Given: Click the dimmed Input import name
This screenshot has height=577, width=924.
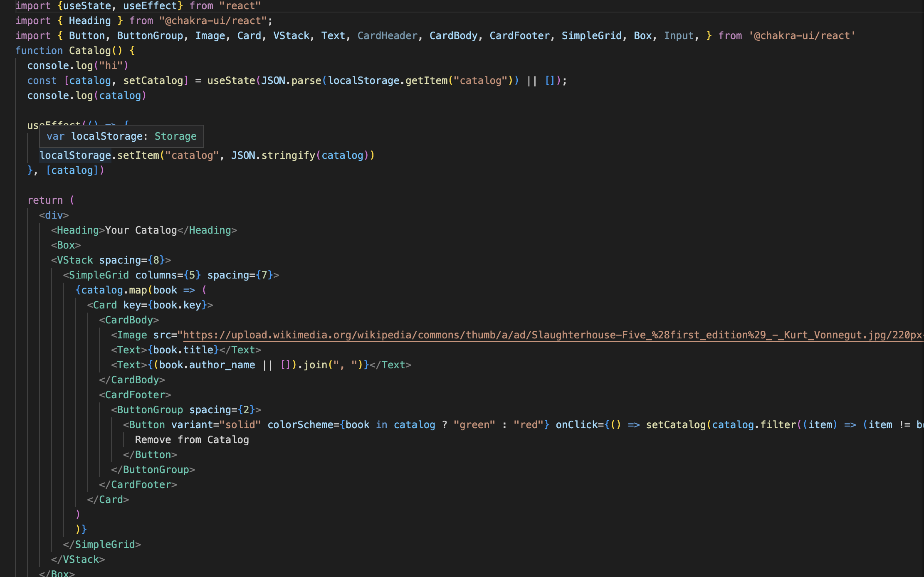Looking at the screenshot, I should coord(679,36).
